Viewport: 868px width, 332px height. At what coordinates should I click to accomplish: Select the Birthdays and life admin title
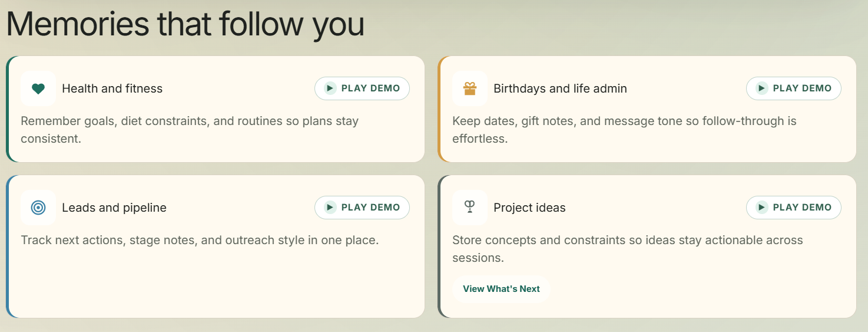click(560, 88)
